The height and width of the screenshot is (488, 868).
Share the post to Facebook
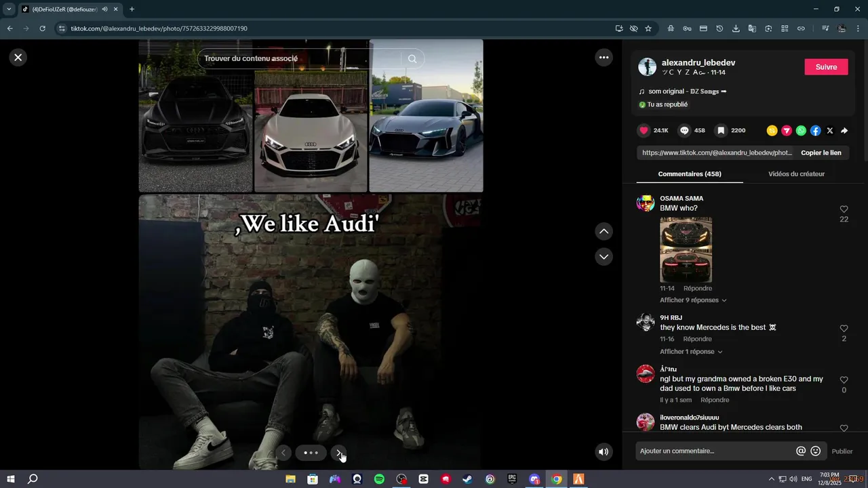click(x=816, y=131)
